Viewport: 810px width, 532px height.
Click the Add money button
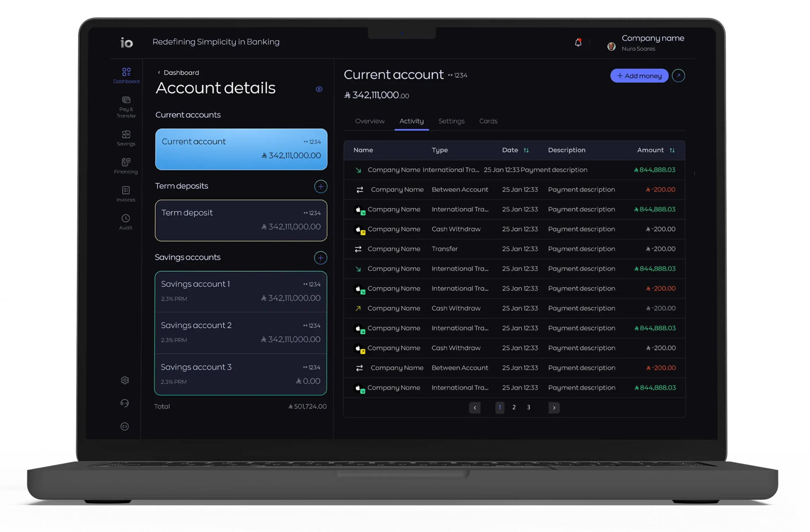(639, 76)
